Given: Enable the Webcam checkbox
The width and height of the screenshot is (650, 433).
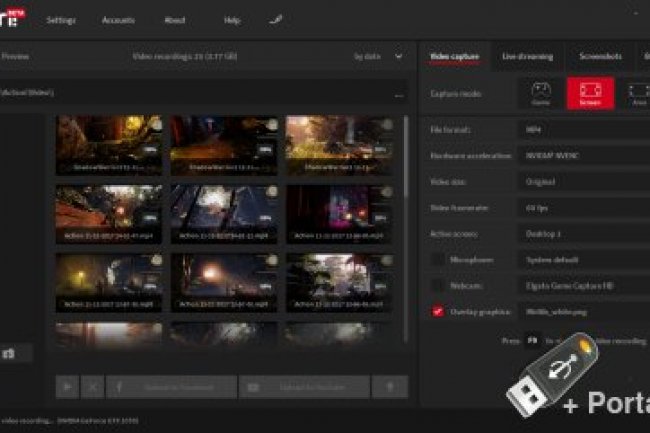Looking at the screenshot, I should click(438, 285).
